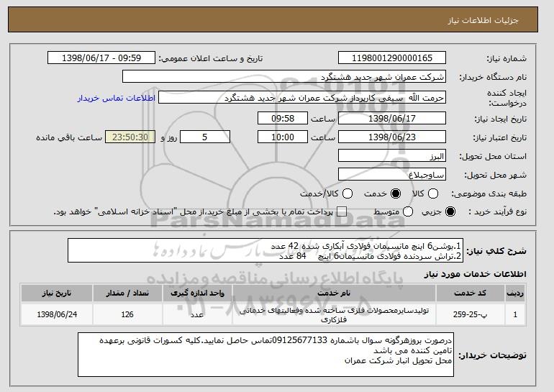Click the واحد اندازه گیری column header
Viewport: 554px width, 392px height.
[x=197, y=293]
